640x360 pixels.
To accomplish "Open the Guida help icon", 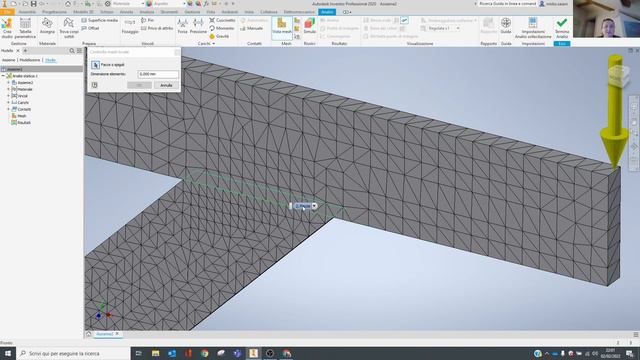I will pyautogui.click(x=506, y=26).
